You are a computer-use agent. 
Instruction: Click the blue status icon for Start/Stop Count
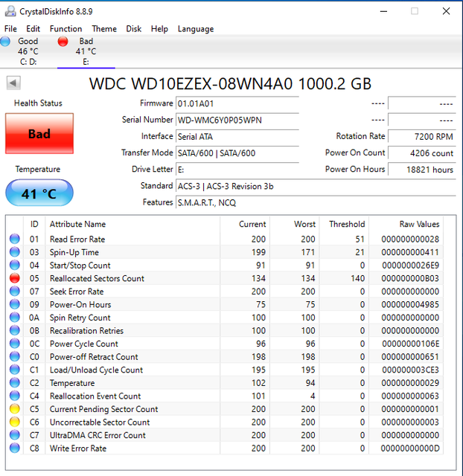pyautogui.click(x=15, y=265)
